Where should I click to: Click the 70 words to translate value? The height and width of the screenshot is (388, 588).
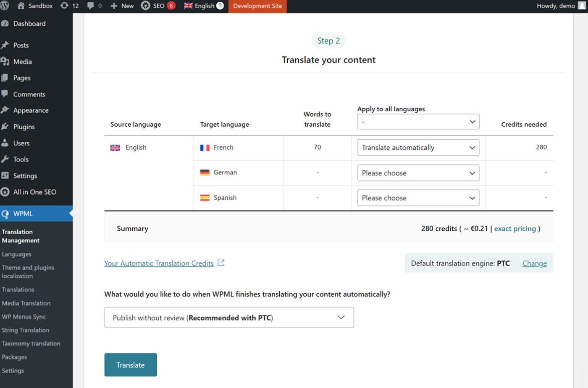click(318, 147)
